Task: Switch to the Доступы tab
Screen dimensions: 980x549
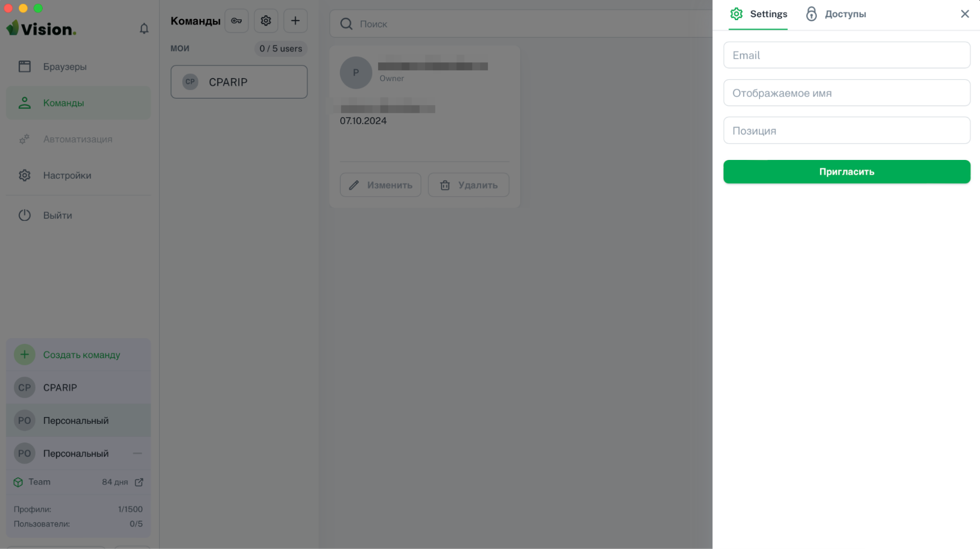Action: pyautogui.click(x=836, y=14)
